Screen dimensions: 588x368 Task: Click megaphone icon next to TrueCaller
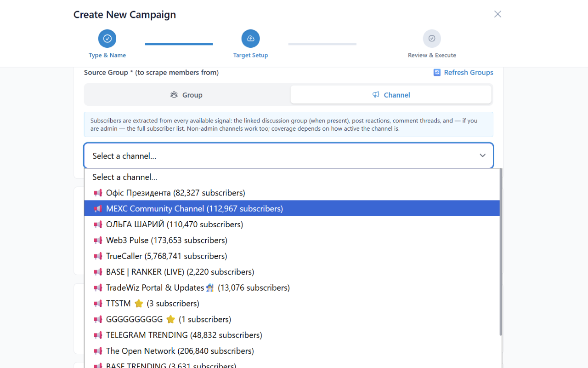point(98,256)
